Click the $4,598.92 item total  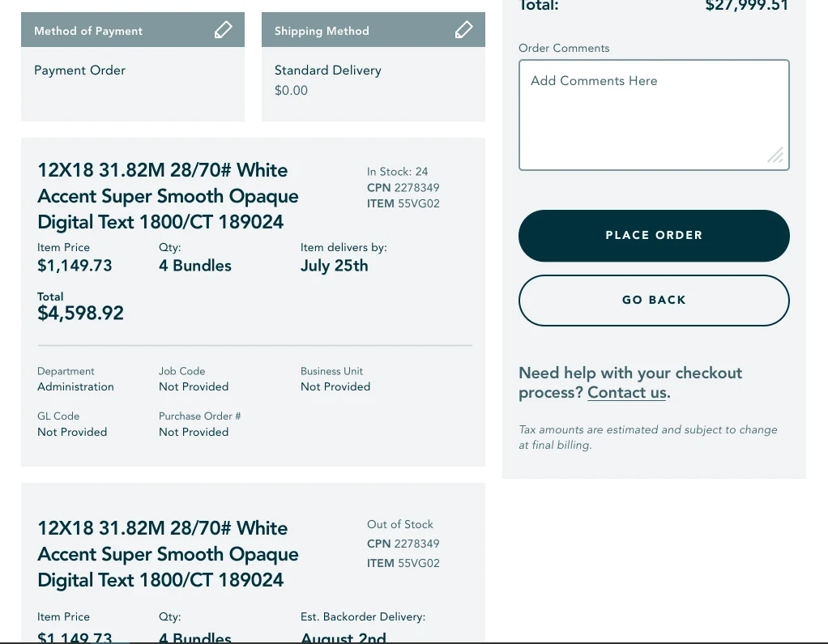tap(80, 313)
